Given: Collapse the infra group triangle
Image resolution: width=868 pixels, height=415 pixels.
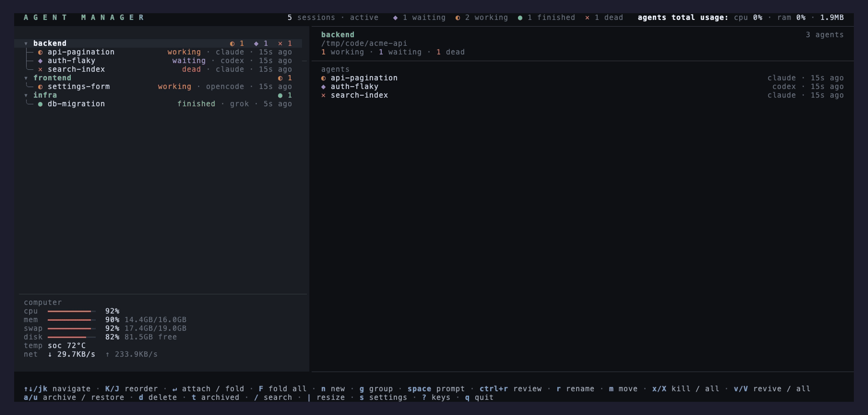Looking at the screenshot, I should (x=26, y=95).
